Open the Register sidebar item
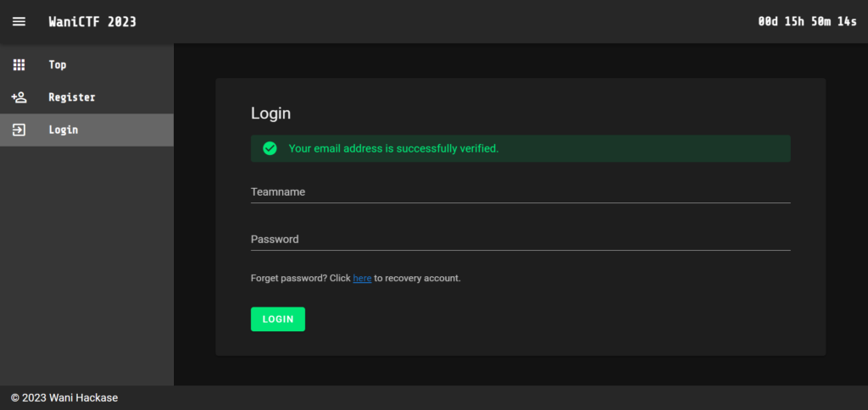This screenshot has height=410, width=868. (72, 97)
